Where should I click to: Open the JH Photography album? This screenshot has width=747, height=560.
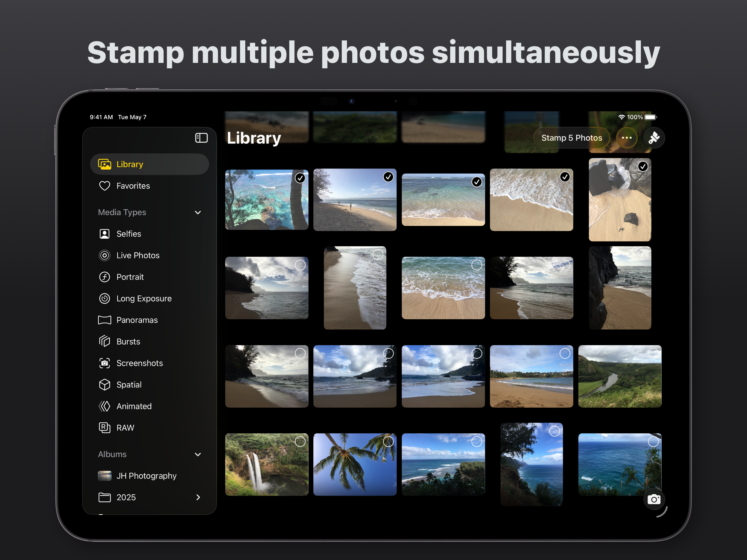point(146,476)
